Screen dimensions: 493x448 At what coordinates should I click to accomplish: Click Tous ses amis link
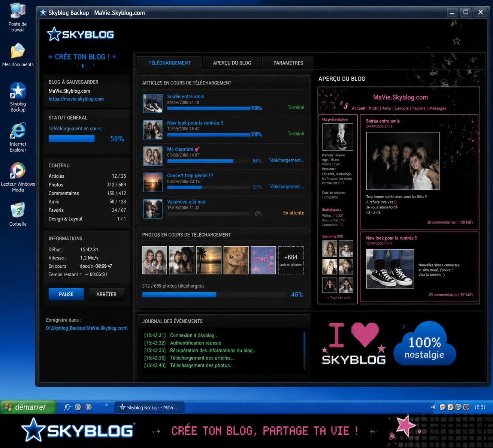click(x=338, y=298)
